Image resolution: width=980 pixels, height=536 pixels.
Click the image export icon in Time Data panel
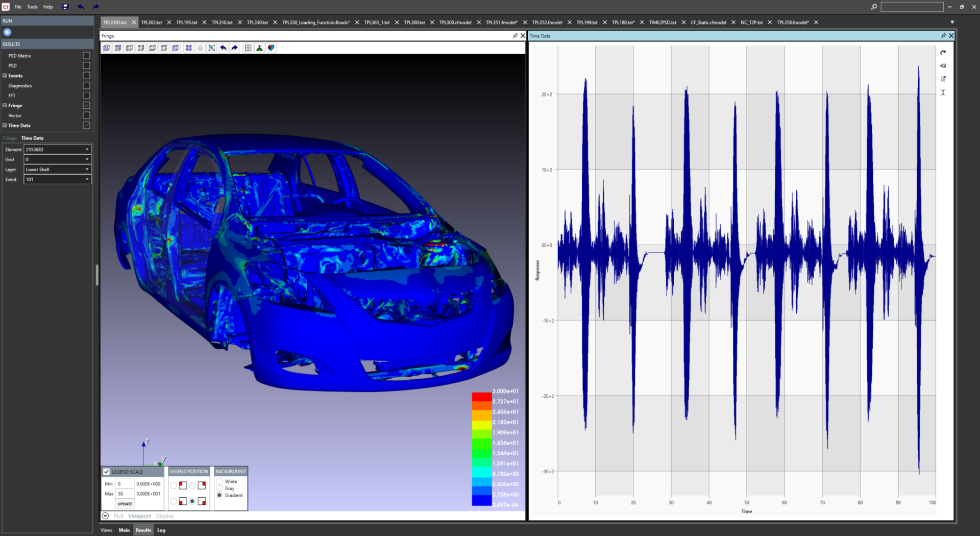(x=943, y=66)
